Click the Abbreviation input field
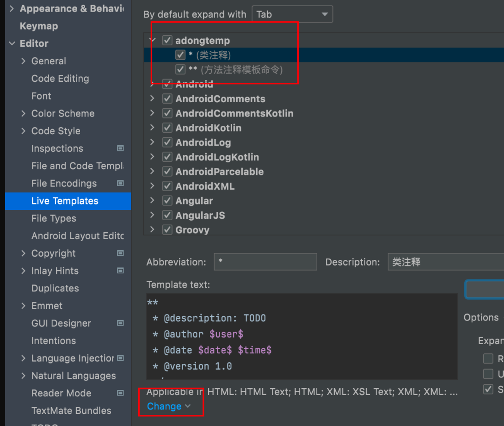This screenshot has height=426, width=504. click(x=265, y=262)
